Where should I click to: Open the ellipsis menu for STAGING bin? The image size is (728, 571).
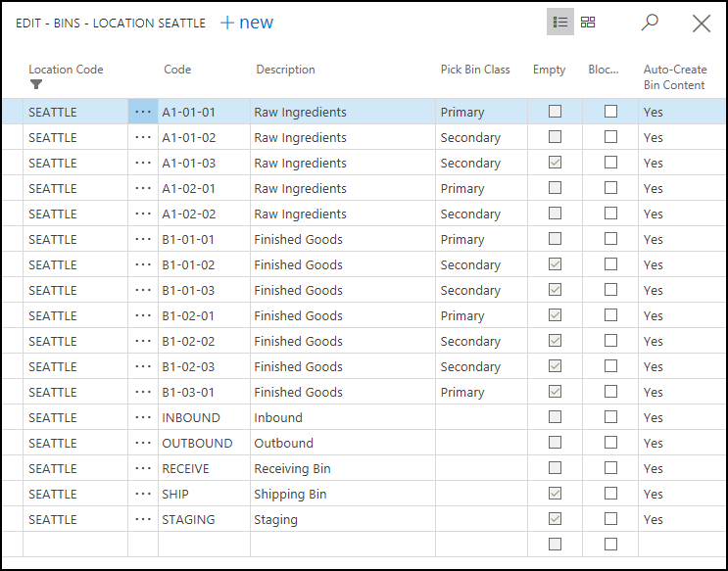click(143, 520)
